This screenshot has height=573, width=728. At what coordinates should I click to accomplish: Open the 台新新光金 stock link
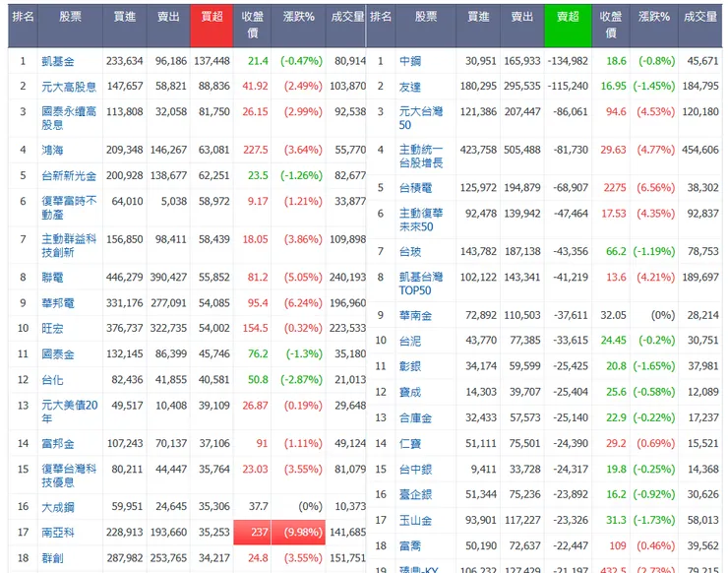(69, 175)
